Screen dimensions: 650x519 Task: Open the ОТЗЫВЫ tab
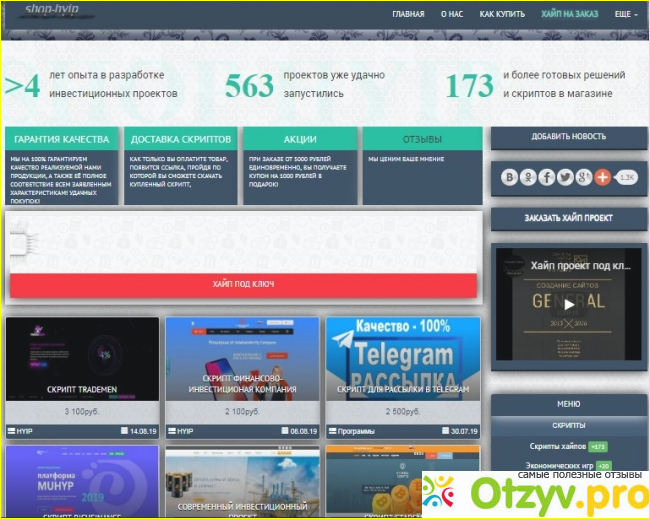click(421, 139)
